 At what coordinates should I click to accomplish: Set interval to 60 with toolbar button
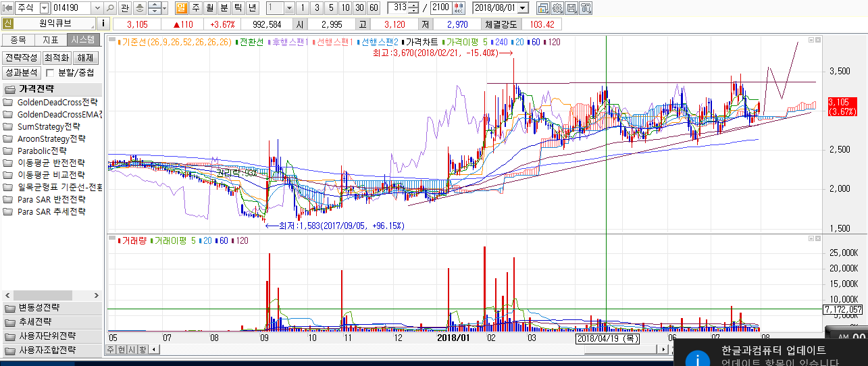[x=374, y=8]
